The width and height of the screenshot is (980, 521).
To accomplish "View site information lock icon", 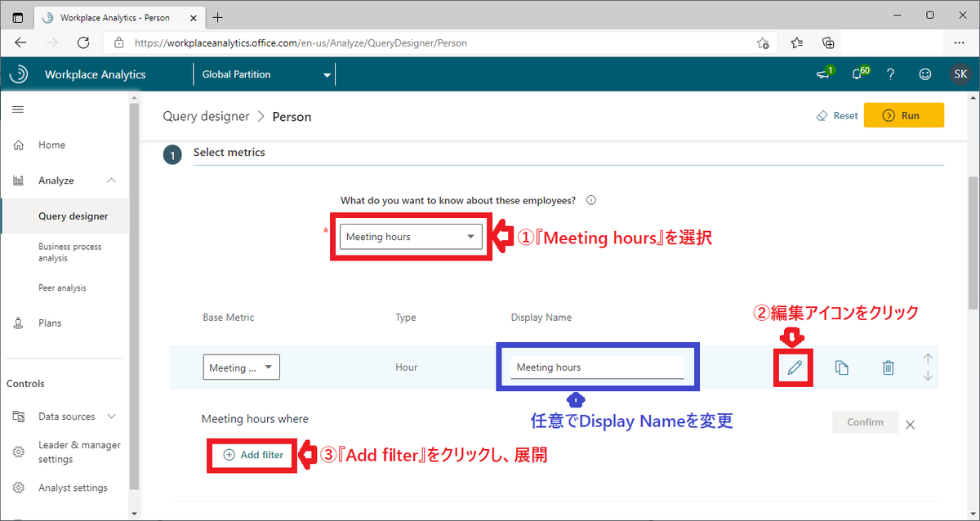I will [x=119, y=42].
